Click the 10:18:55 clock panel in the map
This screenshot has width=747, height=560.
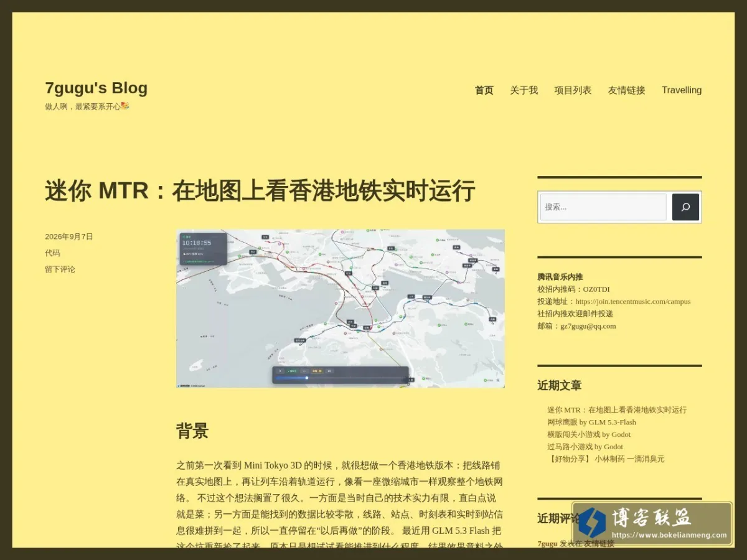(x=203, y=249)
